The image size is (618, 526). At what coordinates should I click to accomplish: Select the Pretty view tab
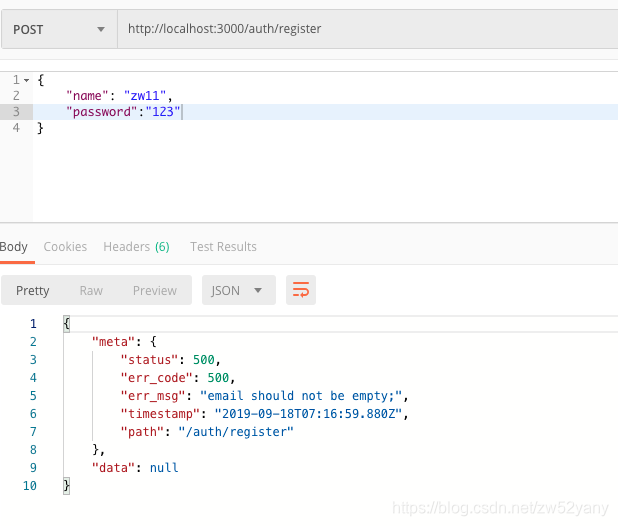(x=33, y=290)
